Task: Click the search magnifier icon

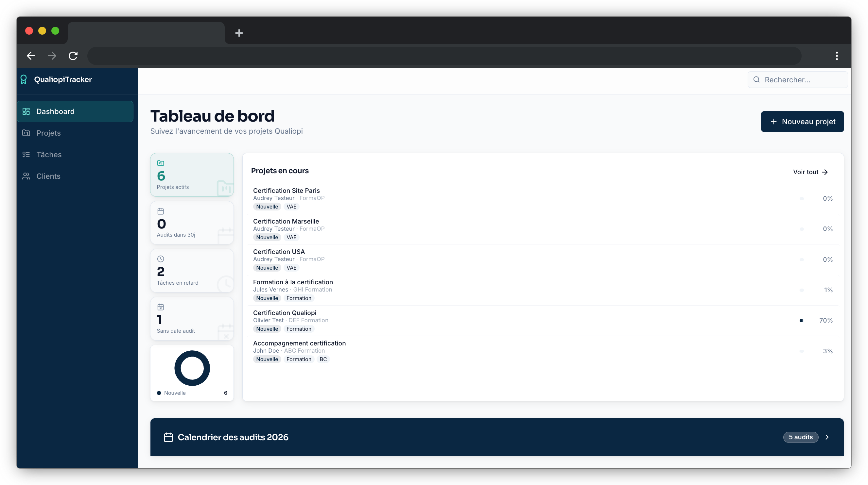Action: (x=756, y=79)
